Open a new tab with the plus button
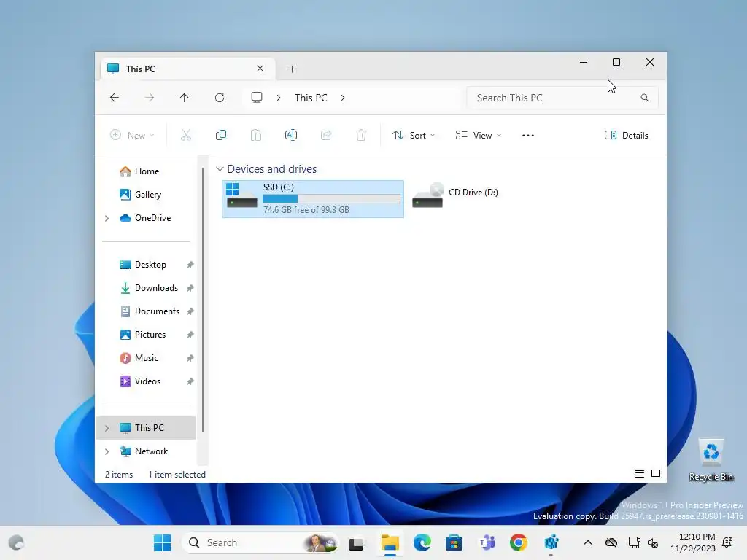 click(292, 69)
